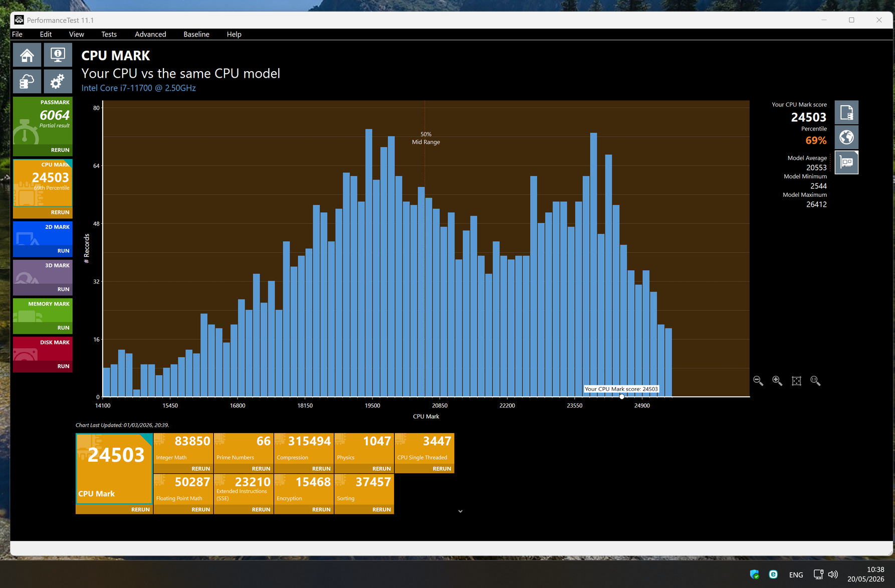
Task: Rerun the CPU Single Threaded test
Action: click(441, 469)
